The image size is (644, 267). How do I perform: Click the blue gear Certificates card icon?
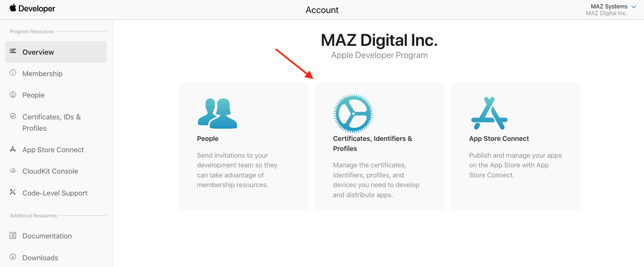353,114
